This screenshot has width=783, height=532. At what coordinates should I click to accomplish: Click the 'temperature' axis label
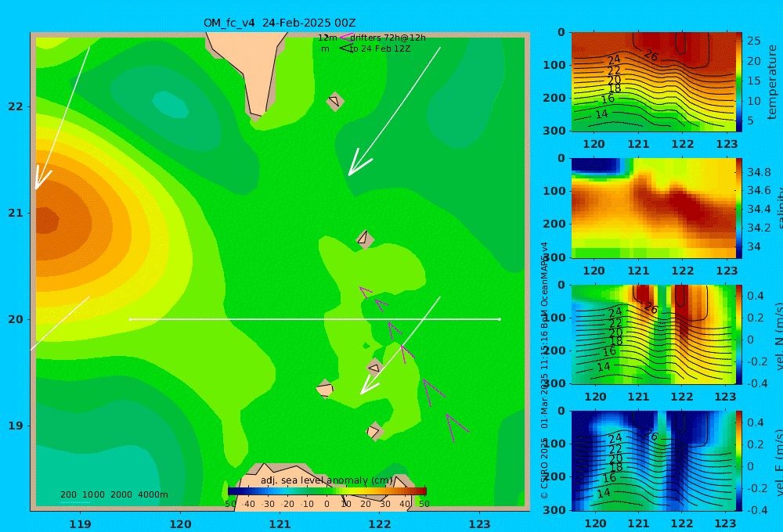coord(773,82)
